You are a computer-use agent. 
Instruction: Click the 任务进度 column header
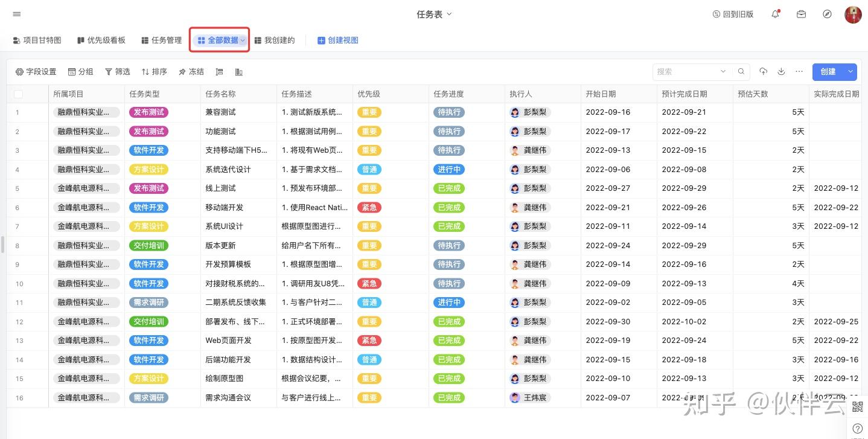coord(467,94)
